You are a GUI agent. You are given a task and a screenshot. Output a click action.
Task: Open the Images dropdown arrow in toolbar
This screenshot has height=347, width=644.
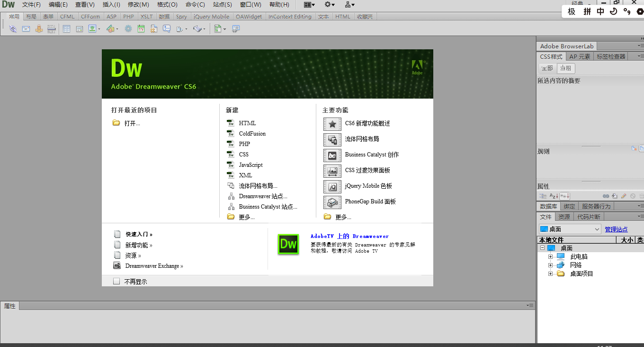click(99, 29)
